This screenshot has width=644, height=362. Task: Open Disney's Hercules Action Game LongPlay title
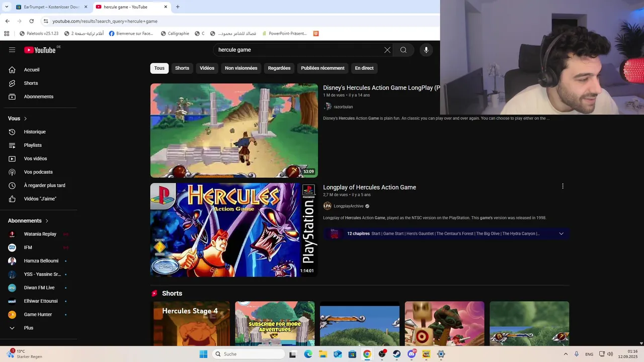click(381, 87)
